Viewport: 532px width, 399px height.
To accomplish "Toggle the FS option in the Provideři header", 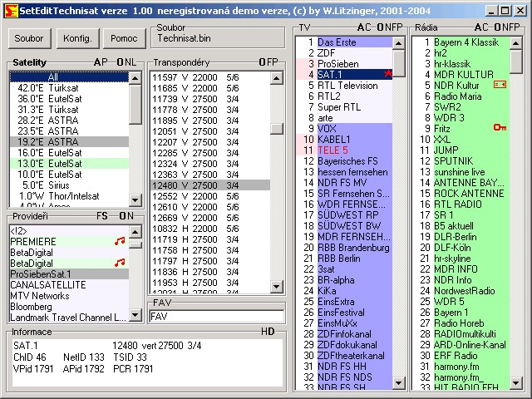I will tap(102, 215).
